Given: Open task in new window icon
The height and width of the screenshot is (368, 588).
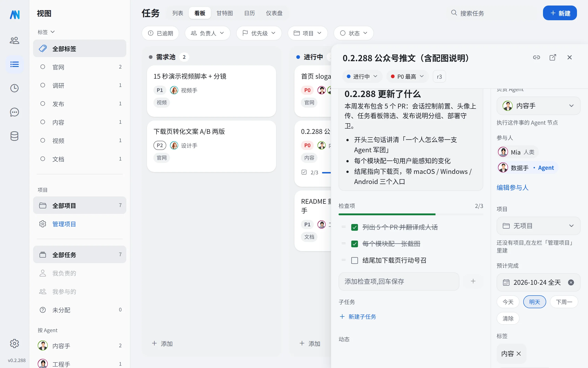Looking at the screenshot, I should [553, 57].
